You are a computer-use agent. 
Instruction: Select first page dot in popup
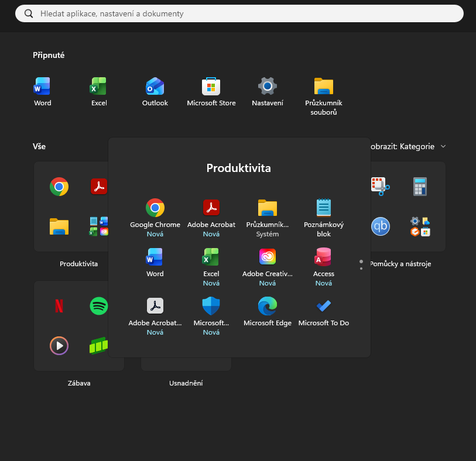point(361,262)
